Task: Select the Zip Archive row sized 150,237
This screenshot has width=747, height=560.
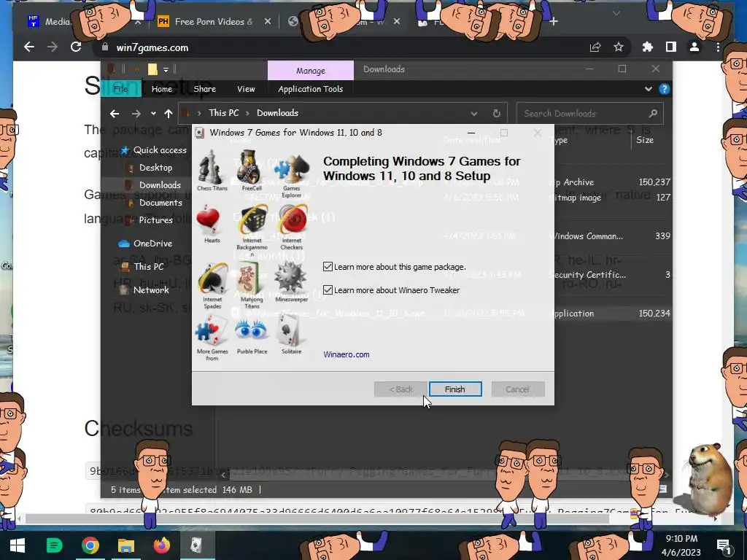Action: point(450,182)
